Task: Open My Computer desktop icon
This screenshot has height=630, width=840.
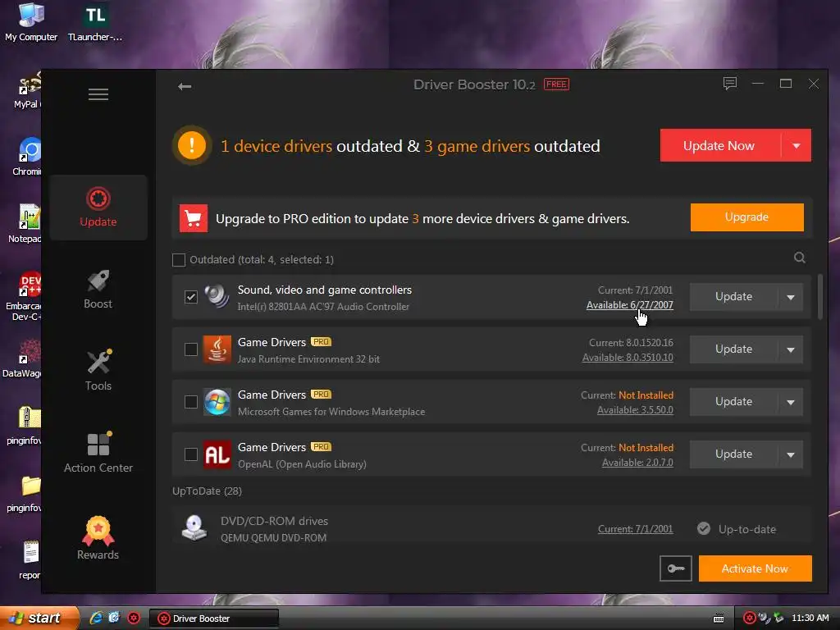Action: tap(31, 22)
